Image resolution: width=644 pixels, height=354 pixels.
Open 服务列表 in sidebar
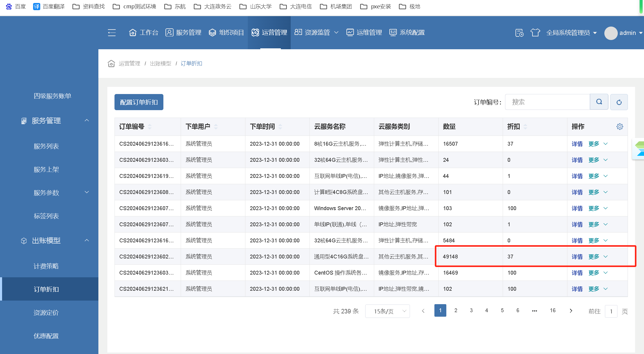tap(46, 146)
